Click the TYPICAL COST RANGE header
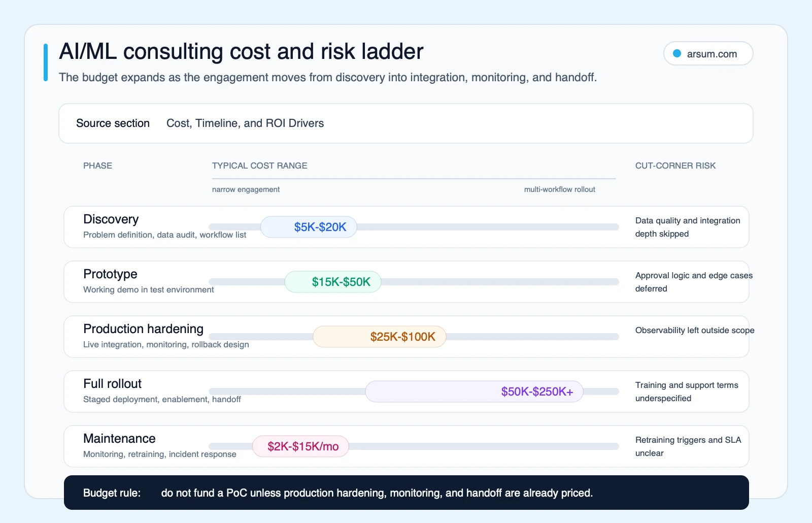 point(259,166)
